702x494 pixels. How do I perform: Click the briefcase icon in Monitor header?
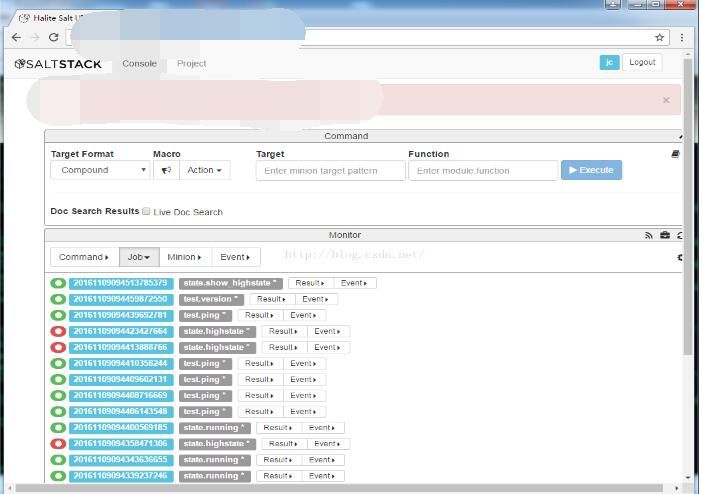665,235
